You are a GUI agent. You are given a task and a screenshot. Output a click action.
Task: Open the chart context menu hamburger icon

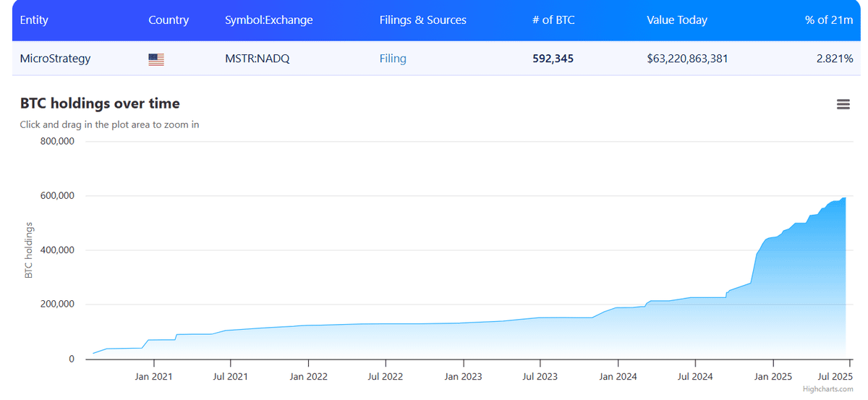click(x=843, y=104)
